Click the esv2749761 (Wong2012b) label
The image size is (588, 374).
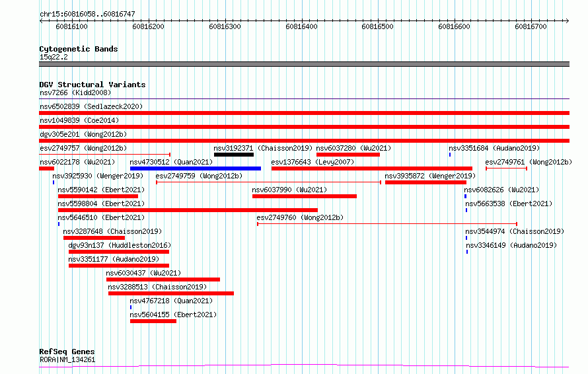pyautogui.click(x=529, y=162)
